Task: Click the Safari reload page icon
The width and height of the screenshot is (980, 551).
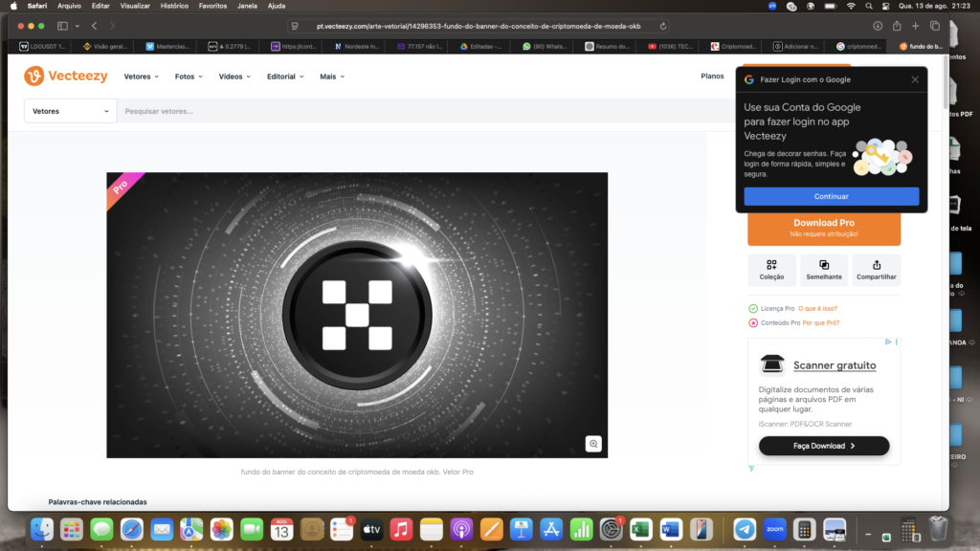Action: coord(663,26)
